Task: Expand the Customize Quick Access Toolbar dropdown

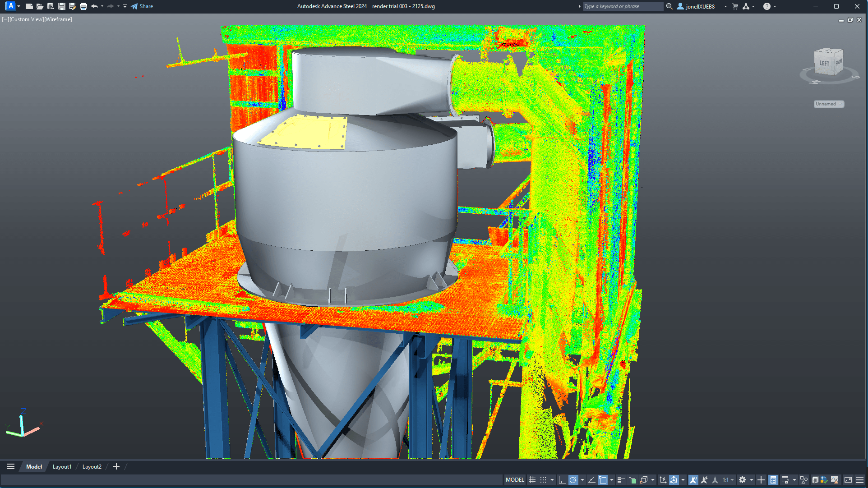Action: [125, 6]
